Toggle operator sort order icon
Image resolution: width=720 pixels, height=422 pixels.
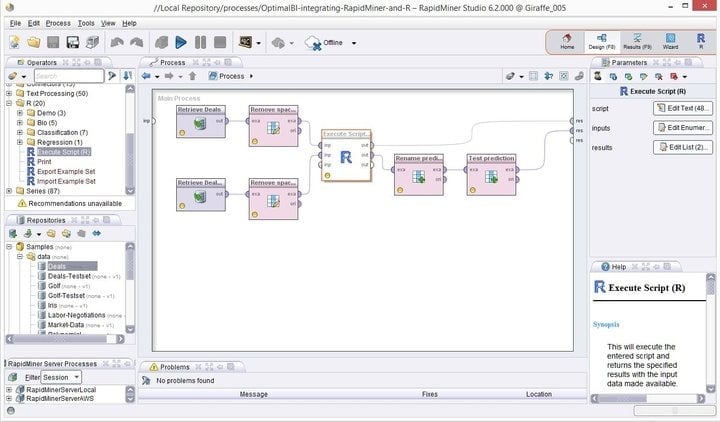(x=128, y=76)
